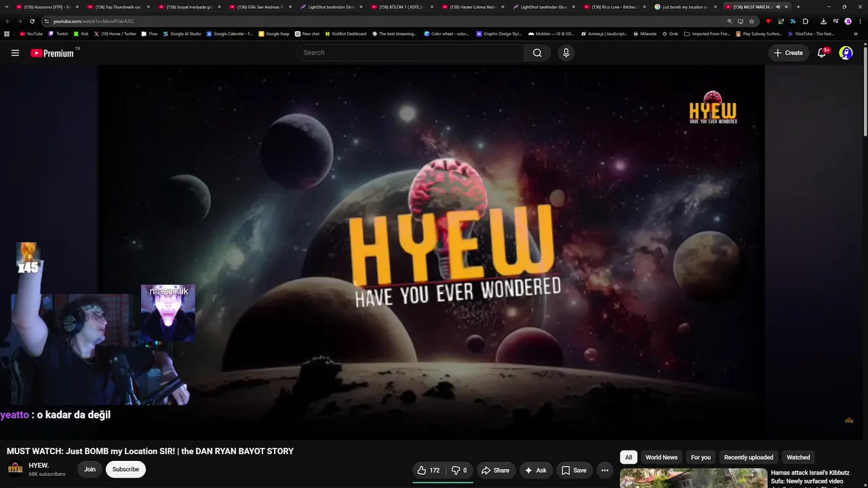
Task: Select the Recently uploaded filter chip
Action: pos(749,457)
